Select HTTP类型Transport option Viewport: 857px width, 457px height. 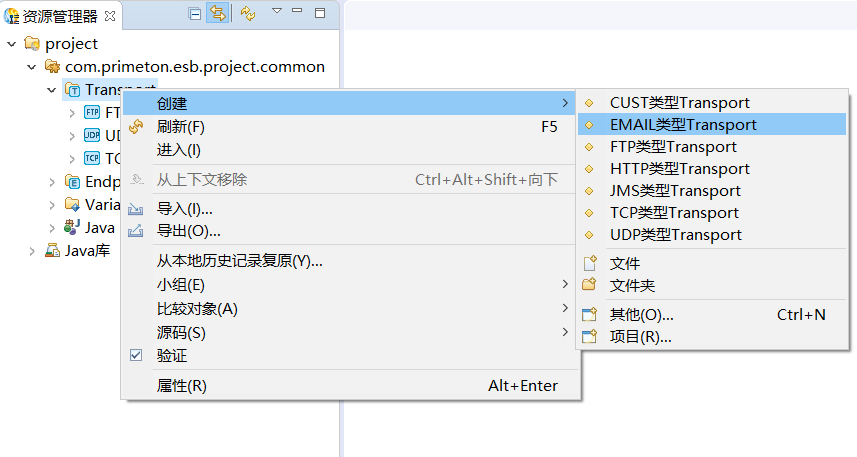[679, 169]
